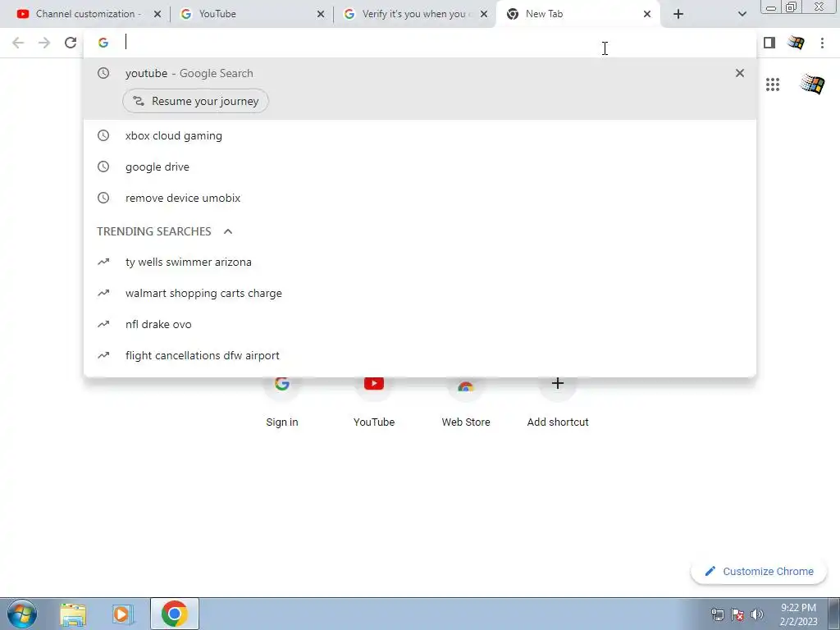Click Resume your journey chip
The height and width of the screenshot is (630, 840).
pos(195,101)
